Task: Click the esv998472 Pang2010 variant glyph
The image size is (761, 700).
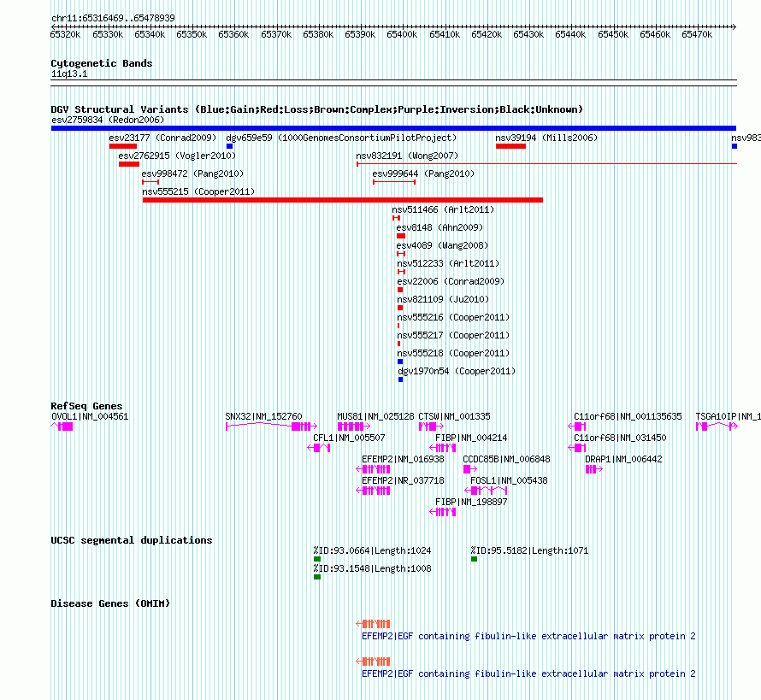Action: 150,182
